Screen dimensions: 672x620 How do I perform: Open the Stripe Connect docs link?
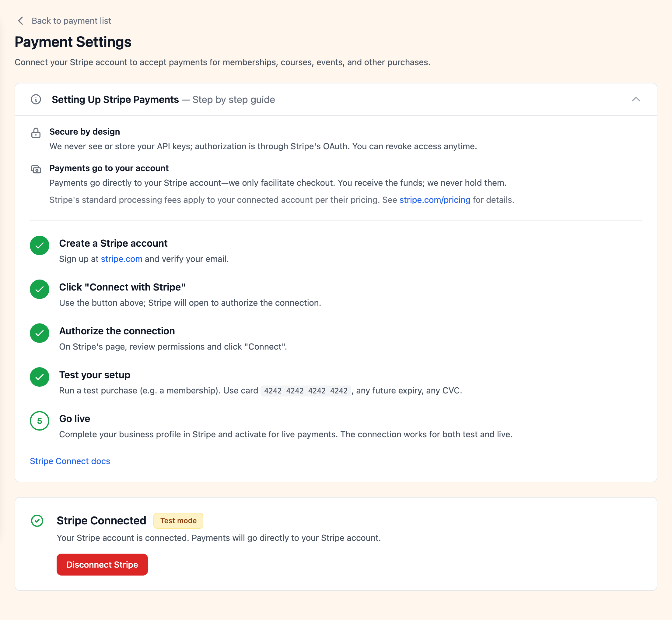click(x=70, y=461)
